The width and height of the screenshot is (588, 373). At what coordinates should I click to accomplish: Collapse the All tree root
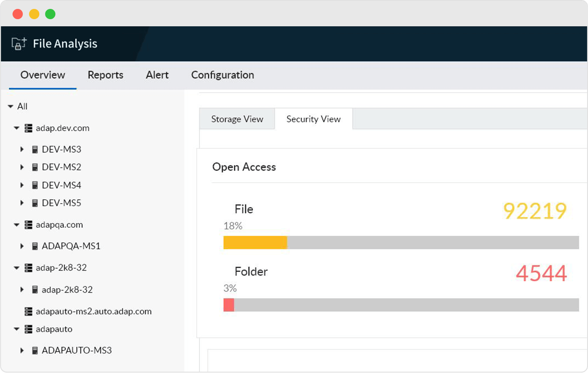[10, 107]
